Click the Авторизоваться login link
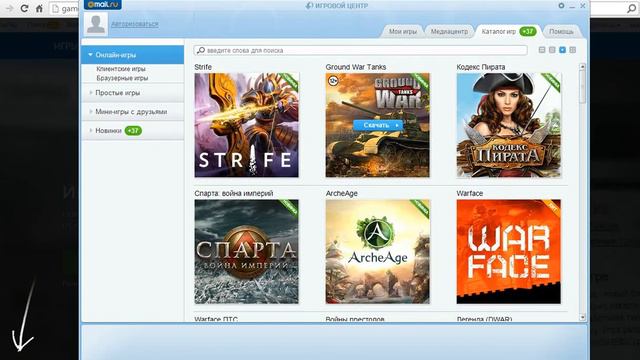 pos(135,24)
